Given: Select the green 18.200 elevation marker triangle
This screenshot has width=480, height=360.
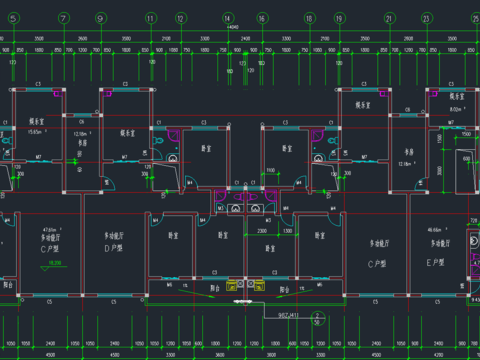Looking at the screenshot, I should (x=45, y=269).
